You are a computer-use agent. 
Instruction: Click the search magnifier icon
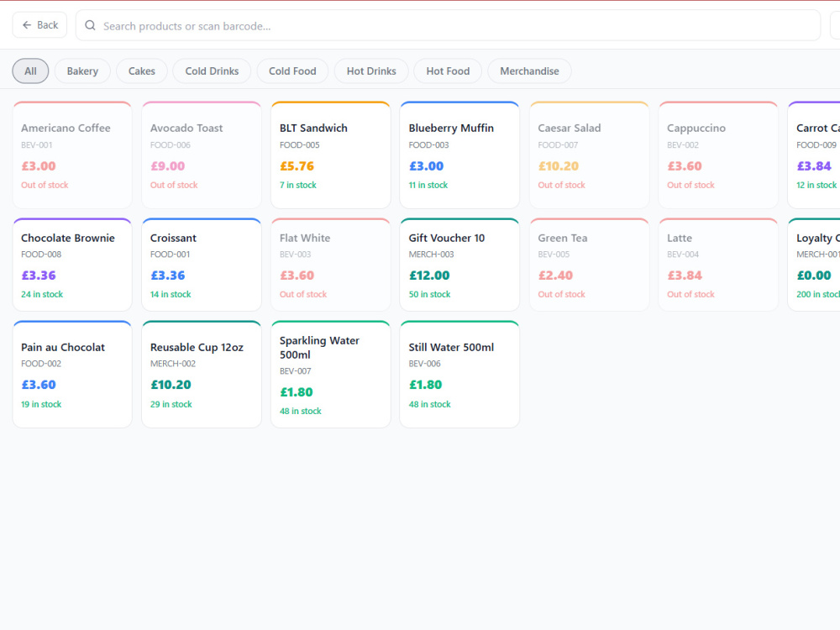point(90,25)
